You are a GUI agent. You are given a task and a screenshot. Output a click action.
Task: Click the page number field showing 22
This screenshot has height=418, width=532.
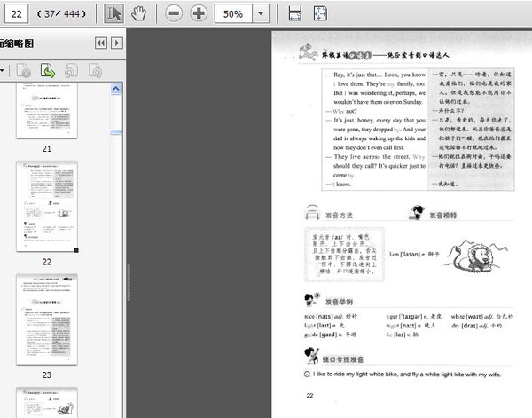tap(16, 14)
